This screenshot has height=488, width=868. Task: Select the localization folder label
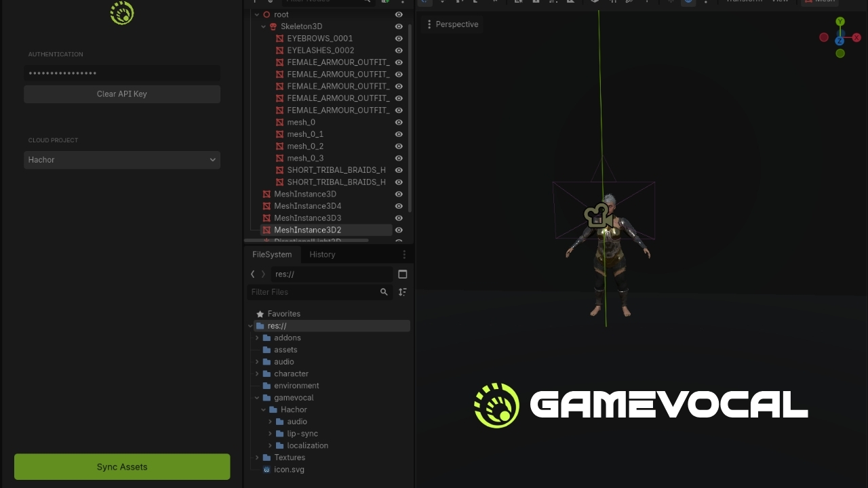point(307,445)
